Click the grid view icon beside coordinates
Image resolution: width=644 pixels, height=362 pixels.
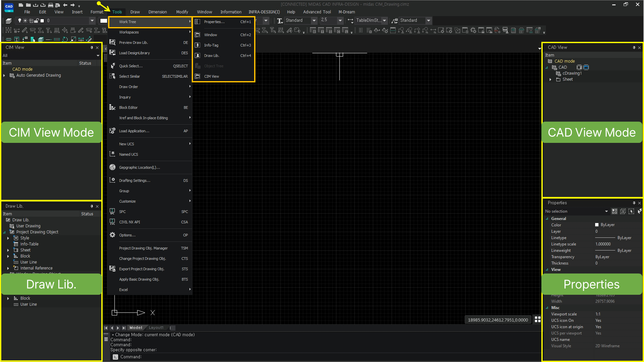[x=538, y=319]
